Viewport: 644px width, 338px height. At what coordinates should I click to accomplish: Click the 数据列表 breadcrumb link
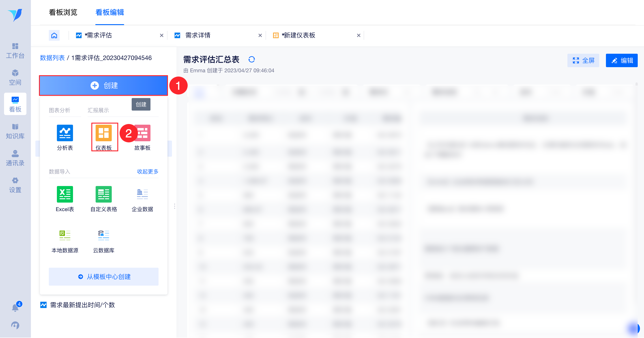coord(52,58)
